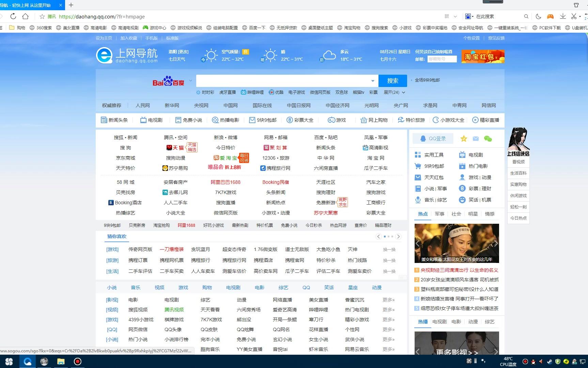
Task: Open the game controller icon in toolbar
Action: [x=550, y=16]
